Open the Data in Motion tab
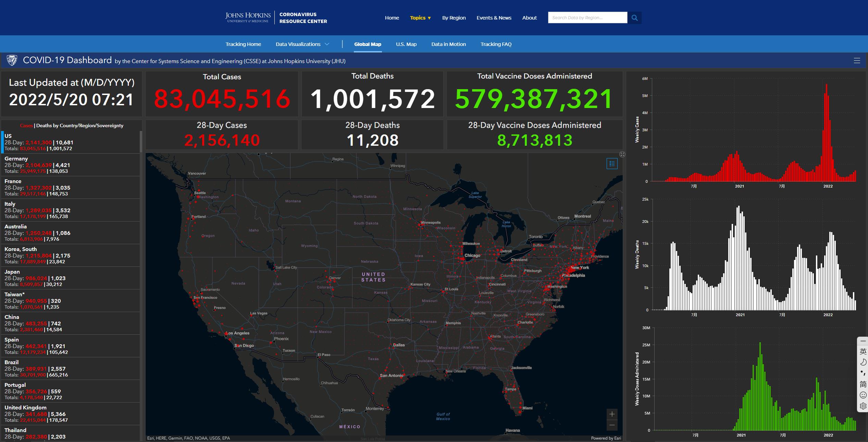This screenshot has width=868, height=442. pyautogui.click(x=448, y=44)
